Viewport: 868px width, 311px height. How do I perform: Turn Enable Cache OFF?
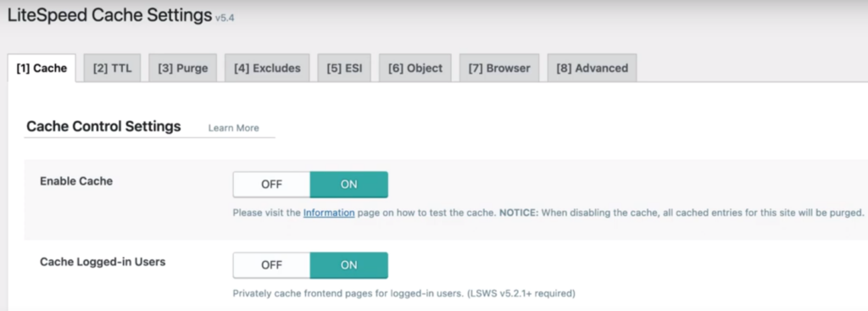tap(271, 184)
